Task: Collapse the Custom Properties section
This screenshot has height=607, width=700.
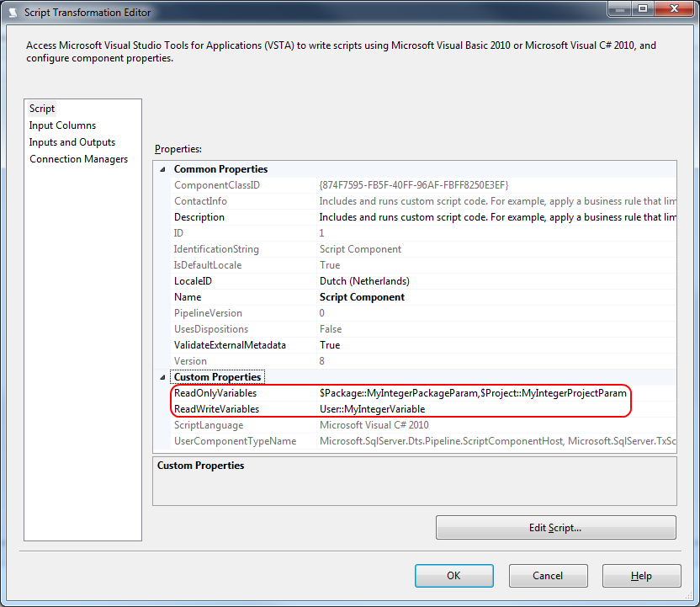Action: pyautogui.click(x=163, y=377)
